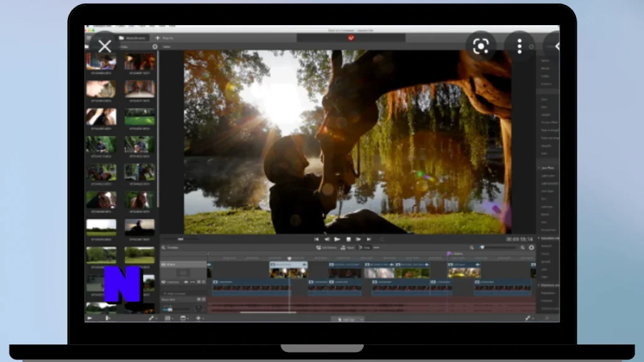Viewport: 644px width, 362px height.
Task: Open the wrench tools menu bottom right
Action: click(528, 318)
